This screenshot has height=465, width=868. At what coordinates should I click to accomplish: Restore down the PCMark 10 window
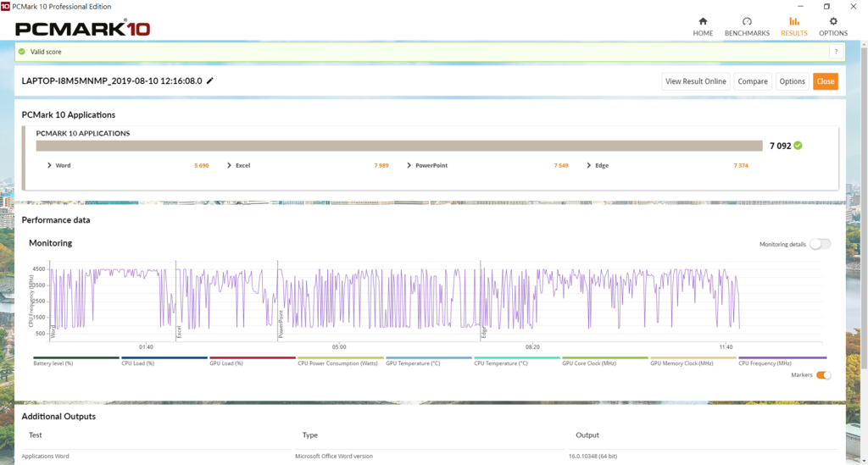[826, 6]
